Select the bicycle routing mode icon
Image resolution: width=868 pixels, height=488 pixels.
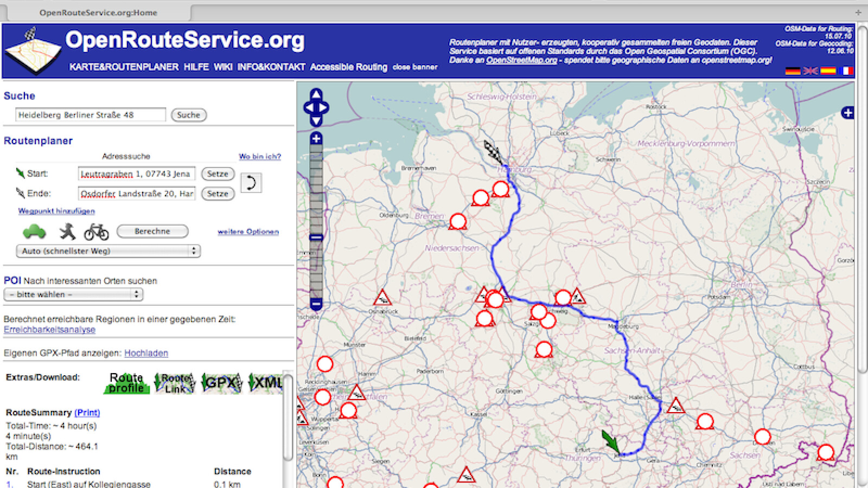(x=97, y=232)
